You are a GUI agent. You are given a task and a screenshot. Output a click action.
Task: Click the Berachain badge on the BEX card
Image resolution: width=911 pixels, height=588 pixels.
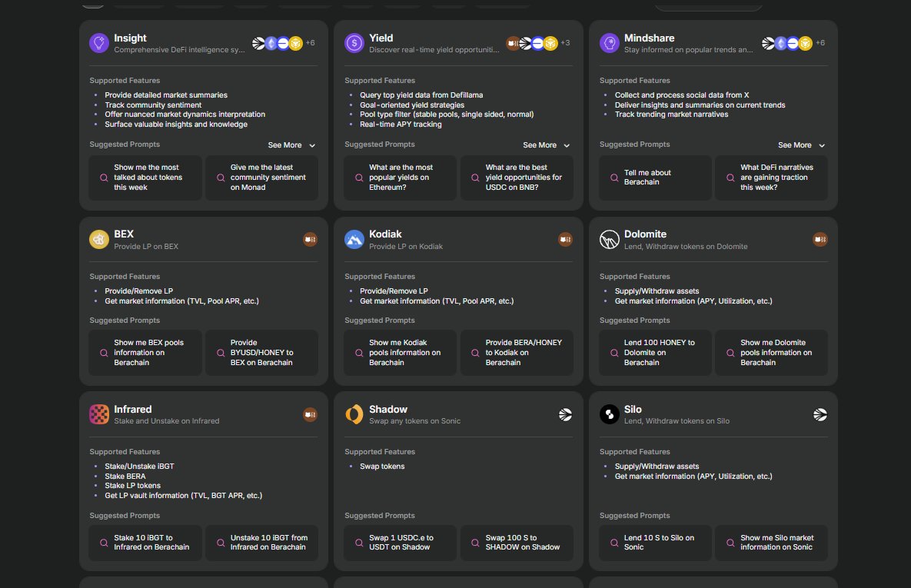click(310, 239)
